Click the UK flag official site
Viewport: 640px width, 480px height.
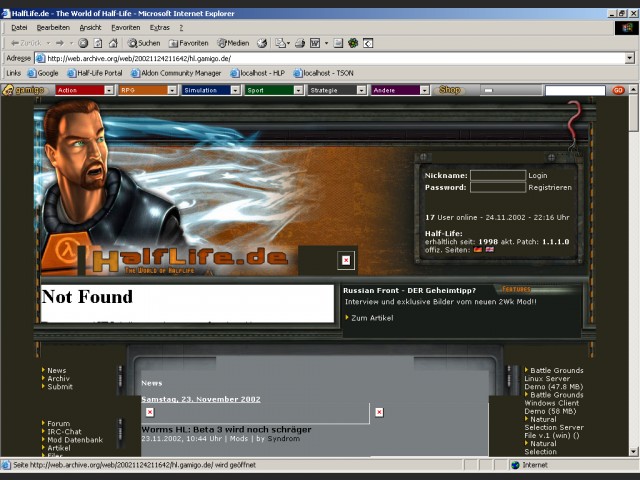click(x=489, y=249)
